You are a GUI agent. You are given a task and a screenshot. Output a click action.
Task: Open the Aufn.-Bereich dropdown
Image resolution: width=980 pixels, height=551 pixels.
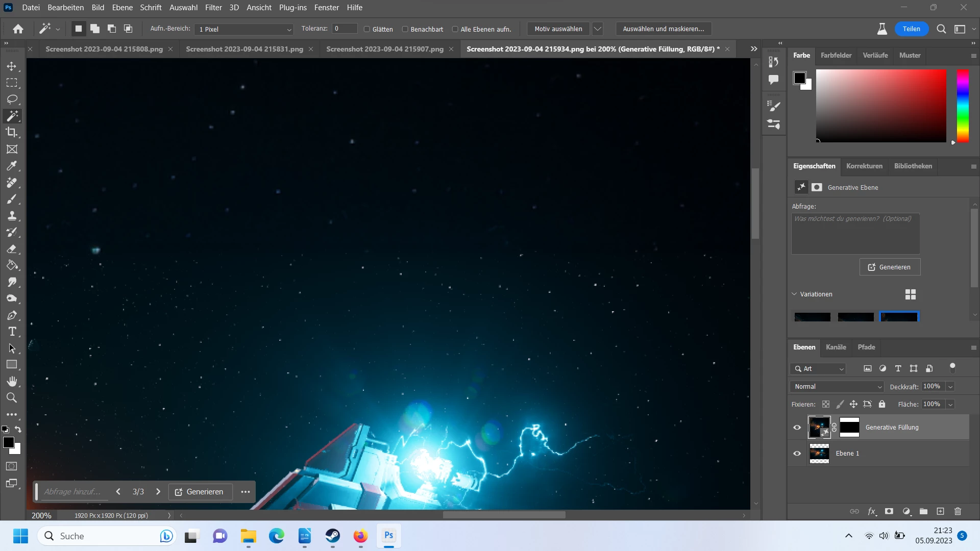[x=243, y=29]
